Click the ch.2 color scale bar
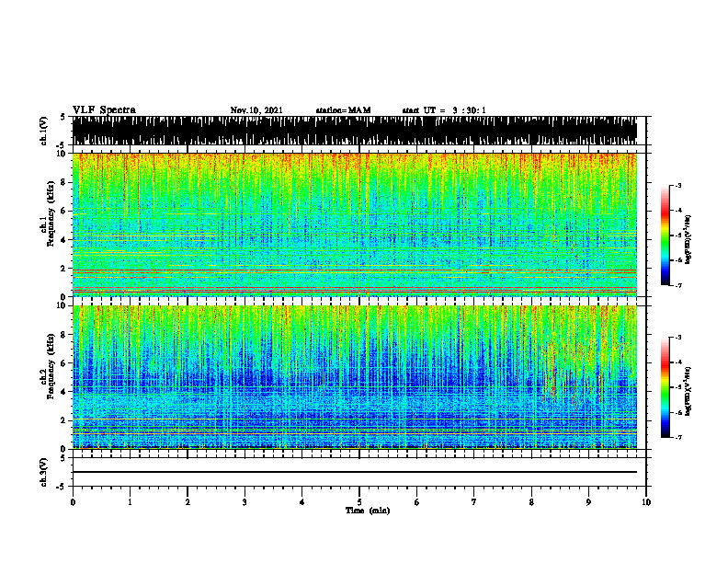 click(x=665, y=387)
